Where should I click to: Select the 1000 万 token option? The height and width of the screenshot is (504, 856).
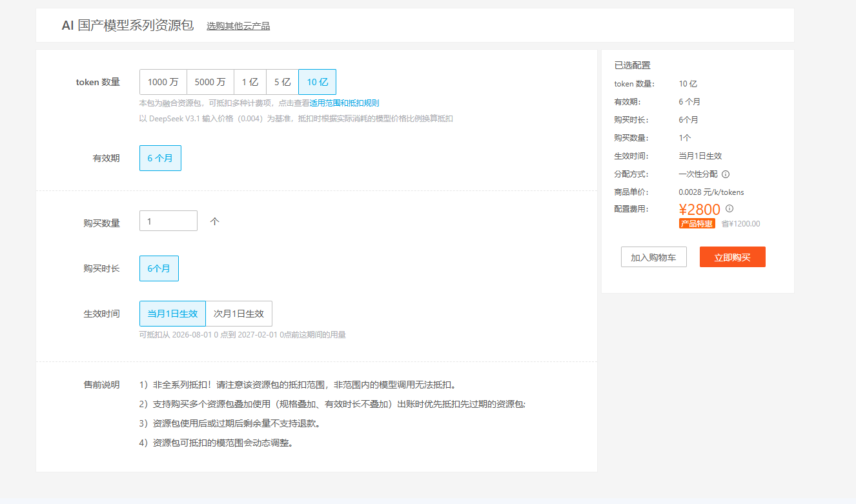point(163,82)
